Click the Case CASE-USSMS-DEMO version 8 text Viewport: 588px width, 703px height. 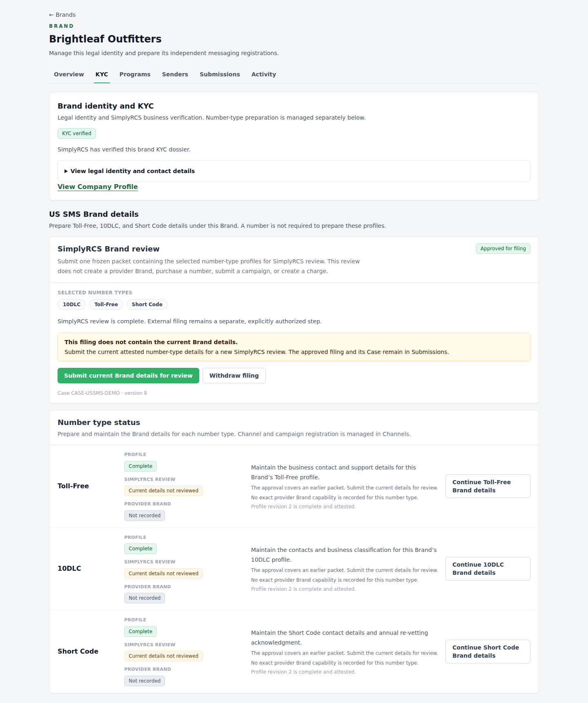[102, 393]
